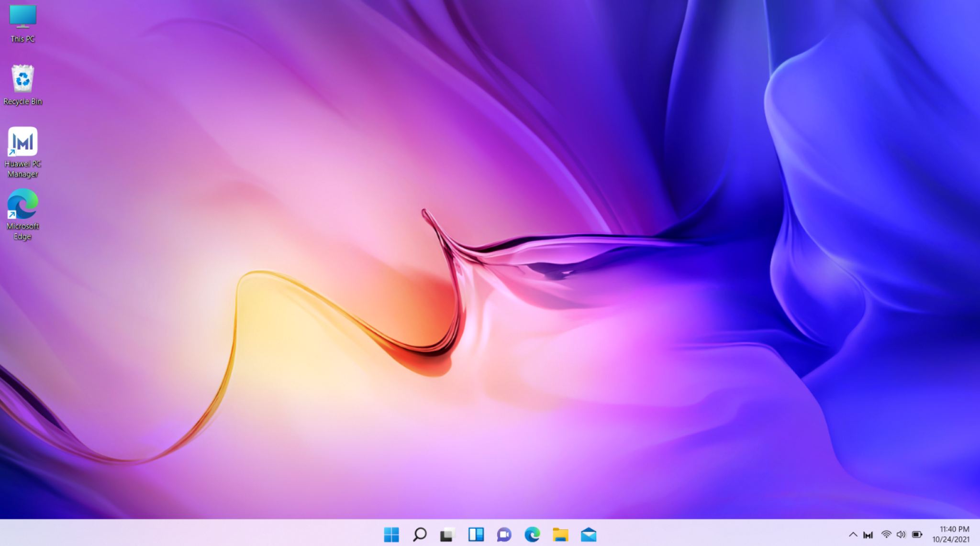Adjust the system volume control
The image size is (980, 546).
902,535
